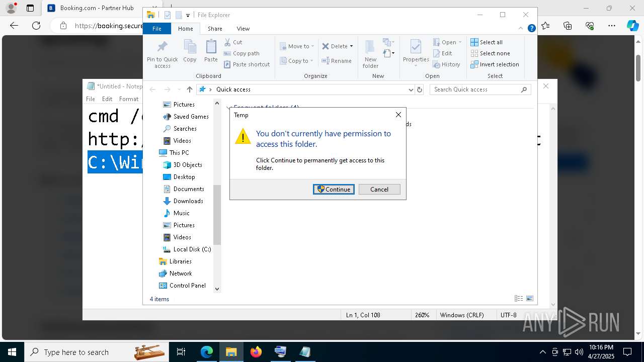The height and width of the screenshot is (362, 644).
Task: Switch to the Home ribbon tab
Action: (185, 29)
